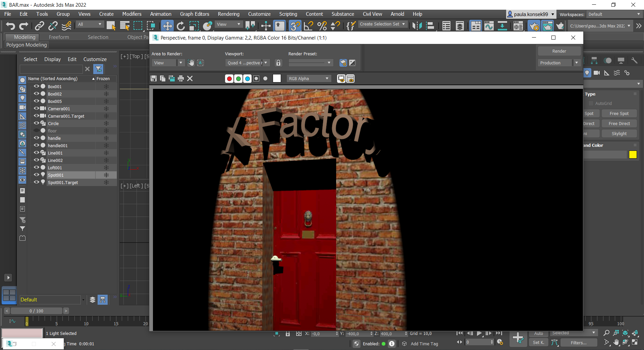Screen dimensions: 644x350
Task: Activate the Select and Rotate tool
Action: (181, 26)
